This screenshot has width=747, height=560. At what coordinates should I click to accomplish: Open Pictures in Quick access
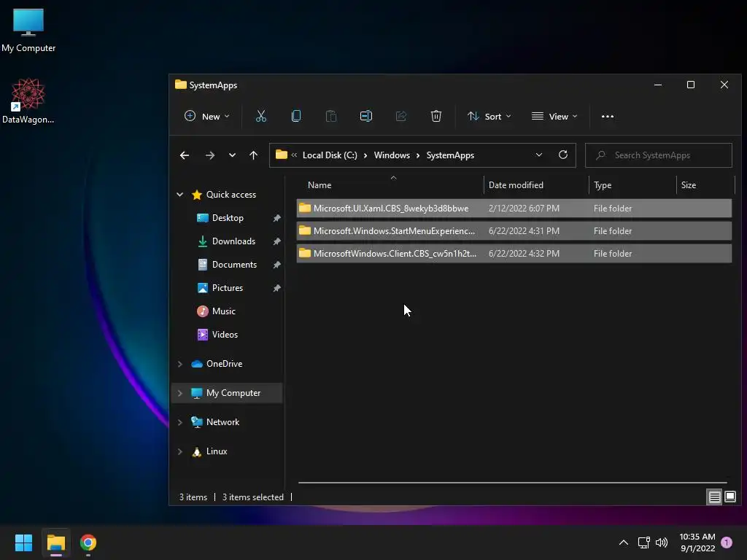point(228,287)
